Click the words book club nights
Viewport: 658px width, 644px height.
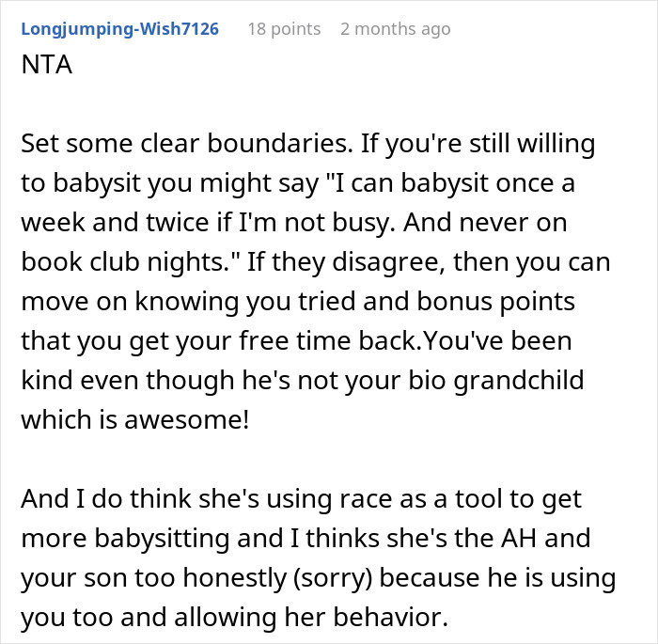[x=129, y=262]
